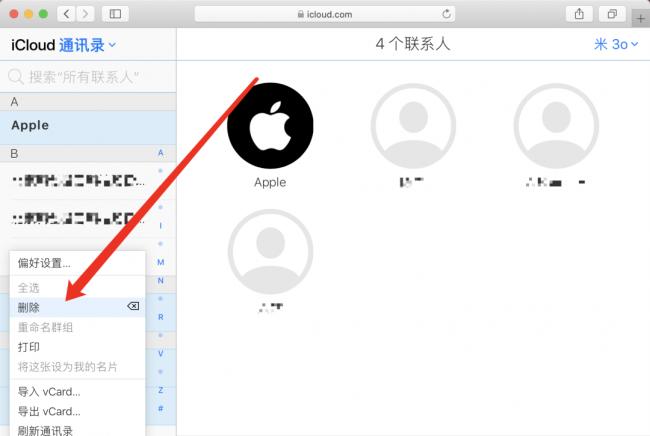Click the 4 个联系人 header text

click(413, 44)
